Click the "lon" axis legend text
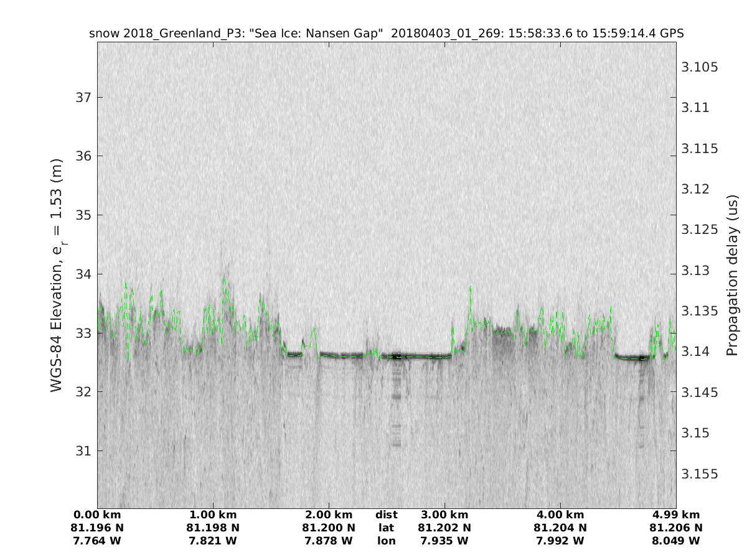Image resolution: width=747 pixels, height=560 pixels. pos(387,541)
